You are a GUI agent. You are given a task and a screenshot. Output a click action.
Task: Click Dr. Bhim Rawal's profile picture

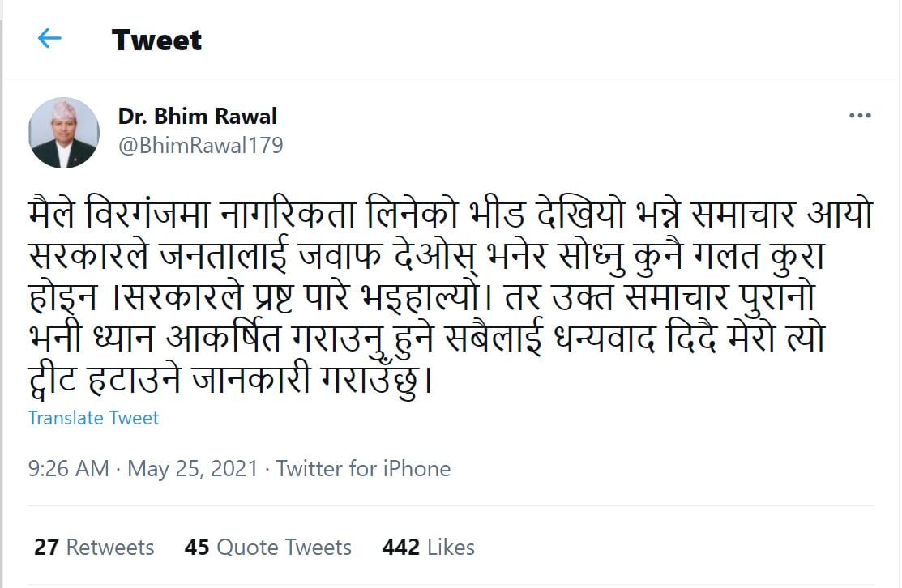click(63, 133)
